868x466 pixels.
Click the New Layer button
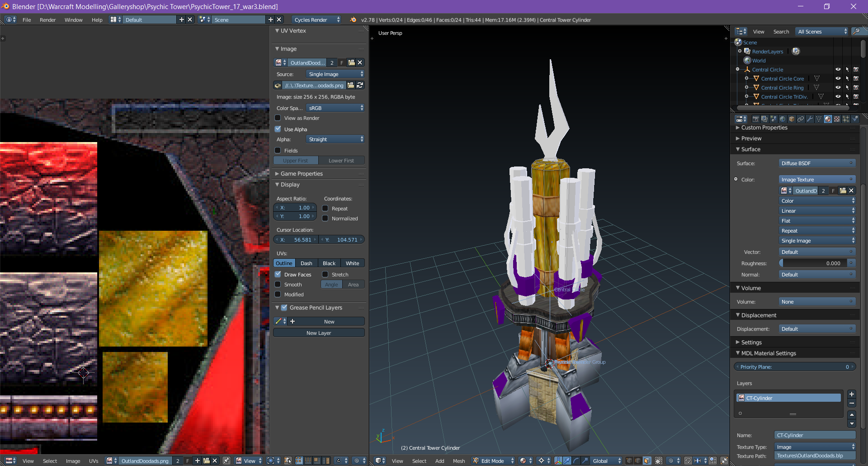point(319,333)
